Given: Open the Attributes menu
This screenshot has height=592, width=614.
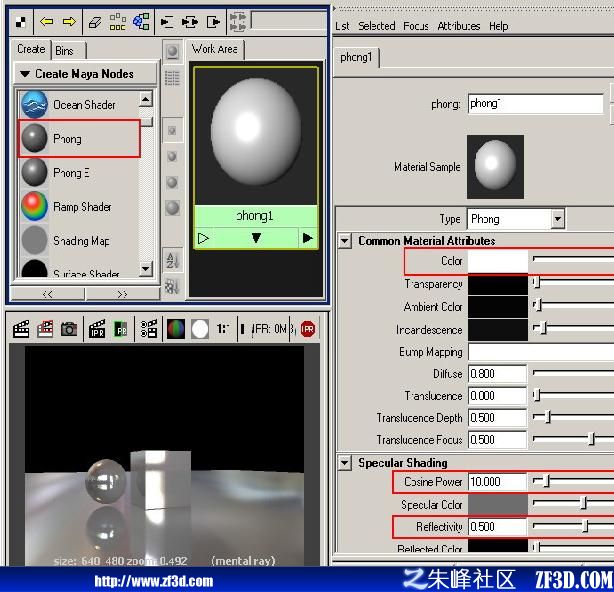Looking at the screenshot, I should [459, 26].
